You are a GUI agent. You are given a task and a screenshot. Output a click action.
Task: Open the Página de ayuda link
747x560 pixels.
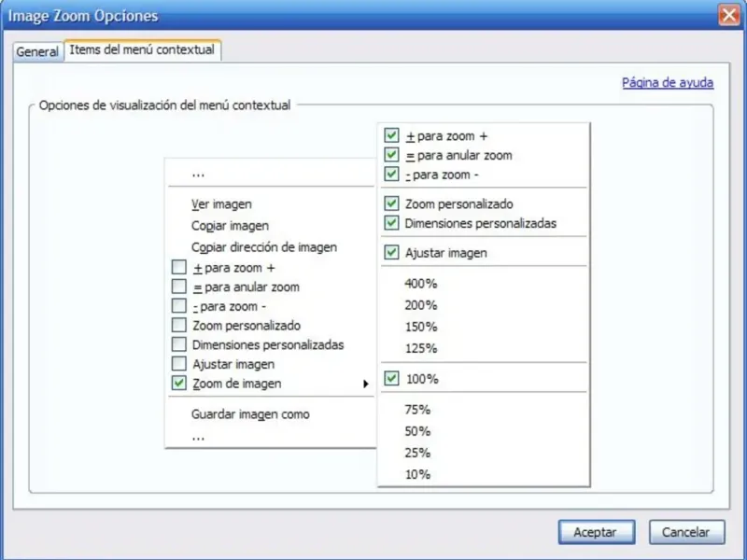(668, 83)
